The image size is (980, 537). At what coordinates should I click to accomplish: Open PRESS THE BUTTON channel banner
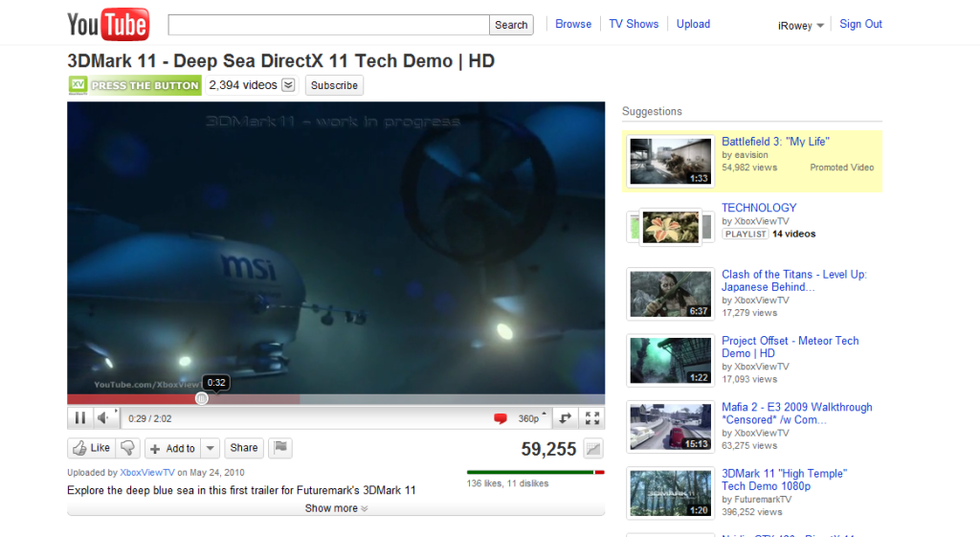click(x=134, y=85)
